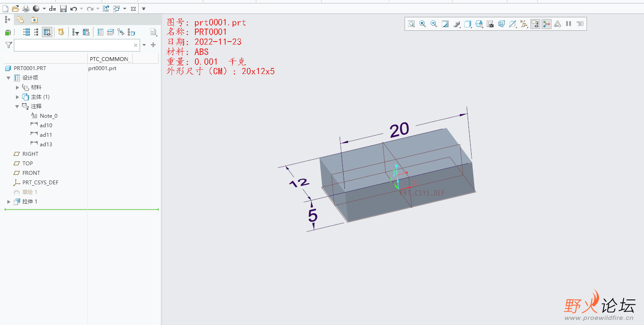This screenshot has height=325, width=644.
Task: Select the TOP datum plane
Action: tap(28, 164)
